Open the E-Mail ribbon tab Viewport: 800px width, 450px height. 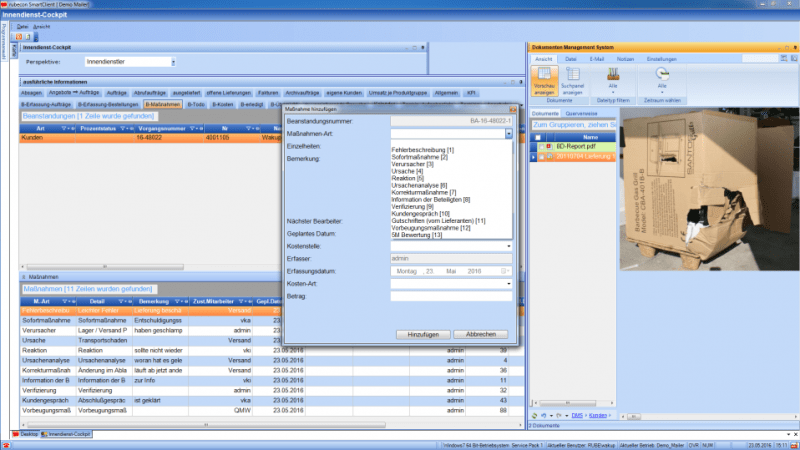click(597, 60)
